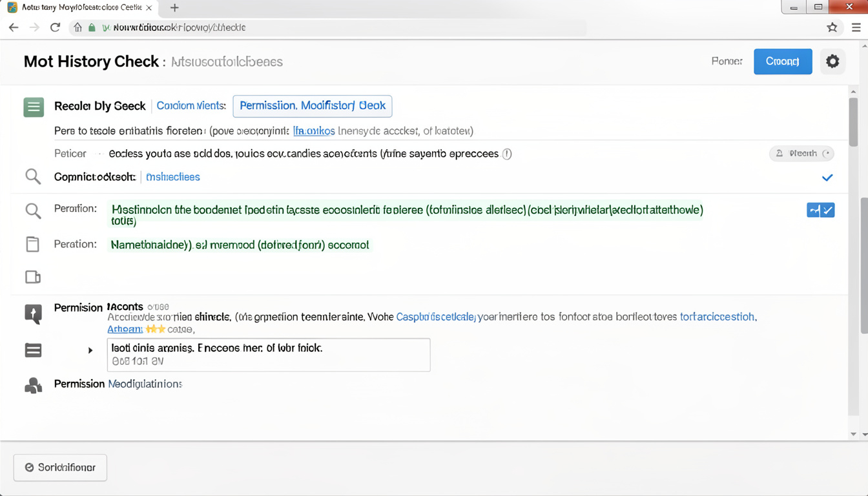The image size is (868, 496).
Task: Expand the triangle arrow beside text box
Action: (90, 350)
